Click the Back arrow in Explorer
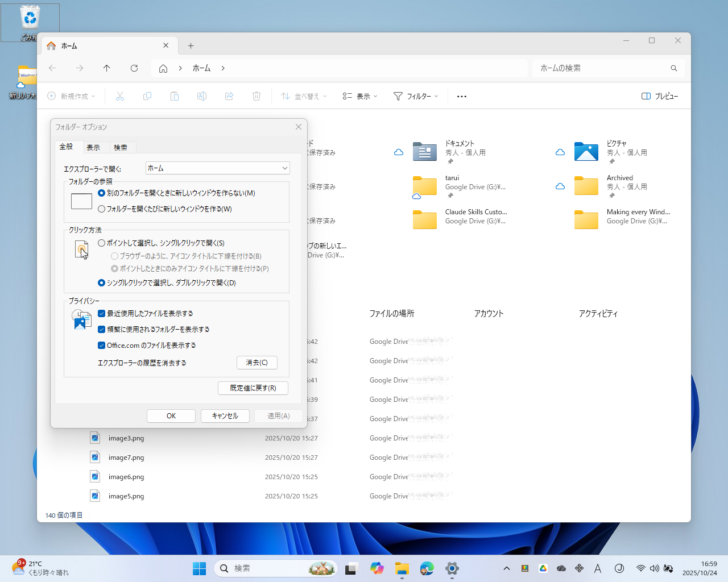Screen dimensions: 728x582 52,68
